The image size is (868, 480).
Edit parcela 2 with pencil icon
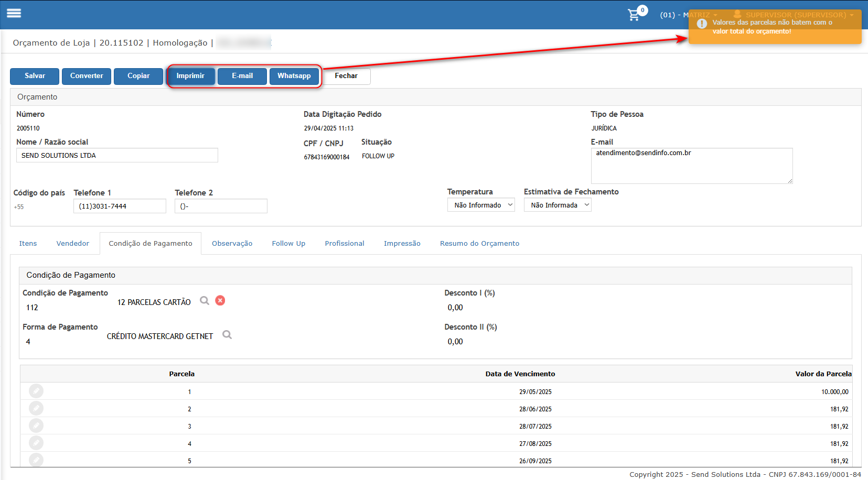pyautogui.click(x=36, y=408)
